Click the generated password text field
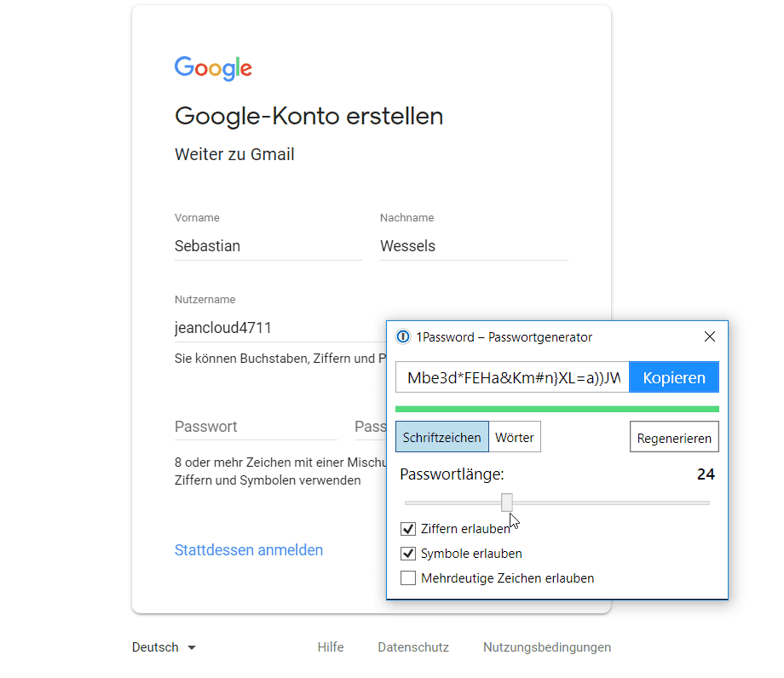 pos(512,377)
